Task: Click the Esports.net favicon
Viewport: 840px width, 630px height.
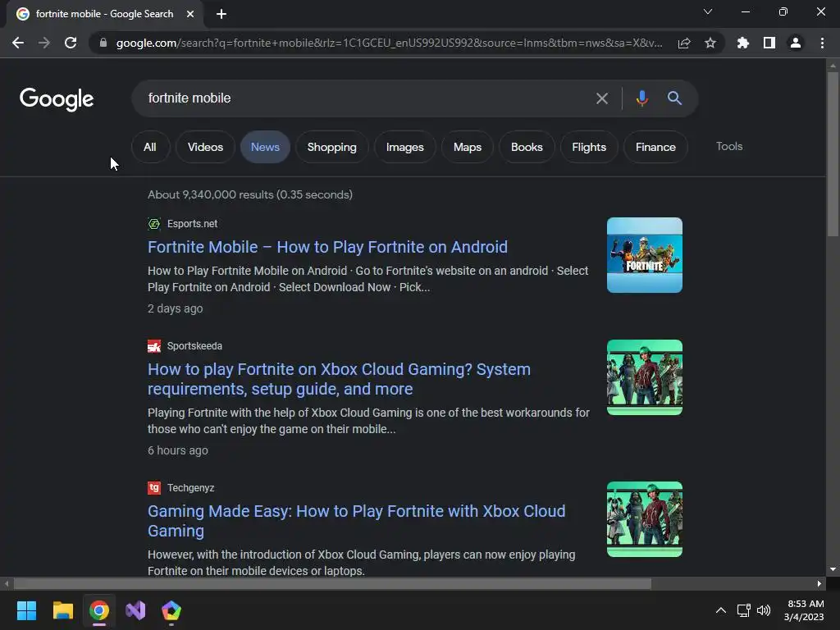Action: [154, 224]
